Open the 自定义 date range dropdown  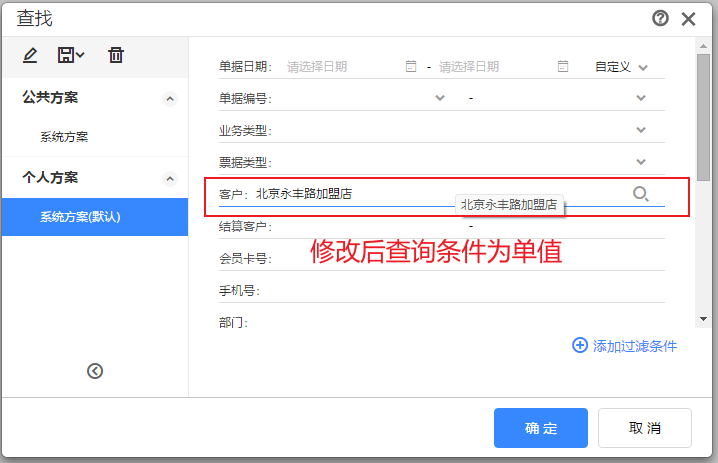[x=621, y=67]
